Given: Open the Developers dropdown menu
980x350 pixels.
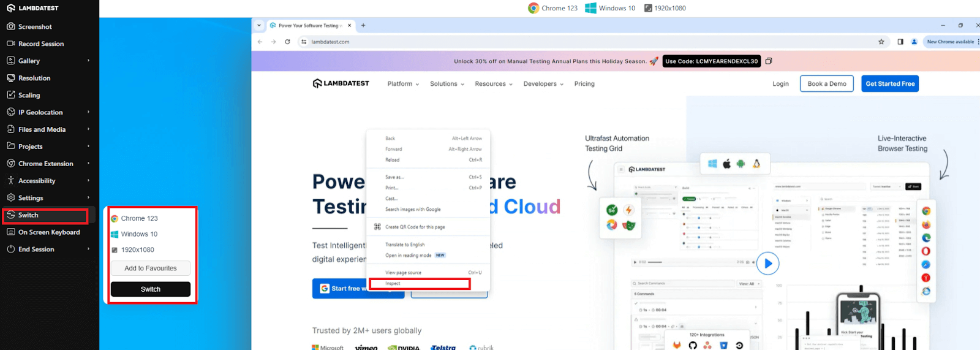Looking at the screenshot, I should click(x=543, y=84).
